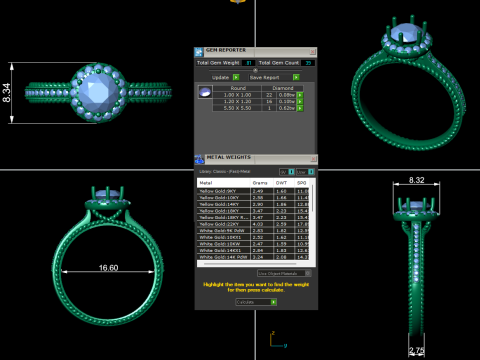The image size is (480, 360).
Task: Click the gem count 22 cell
Action: [269, 95]
